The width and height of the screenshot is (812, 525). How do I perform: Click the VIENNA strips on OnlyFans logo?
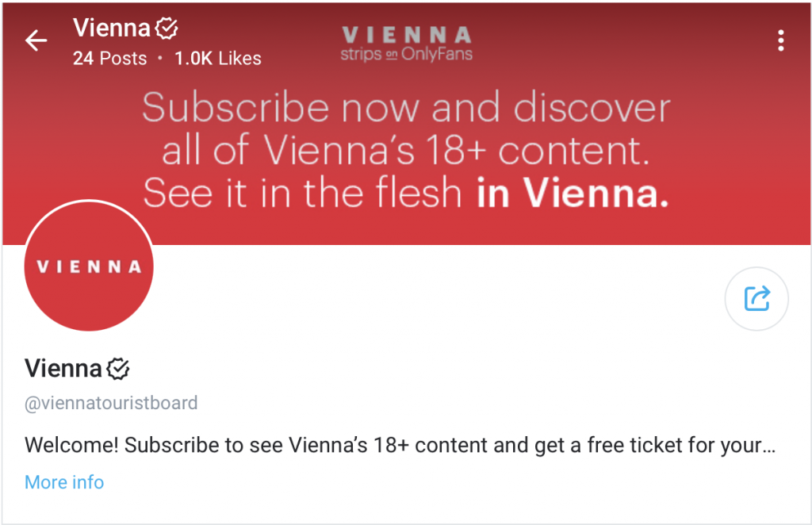407,44
